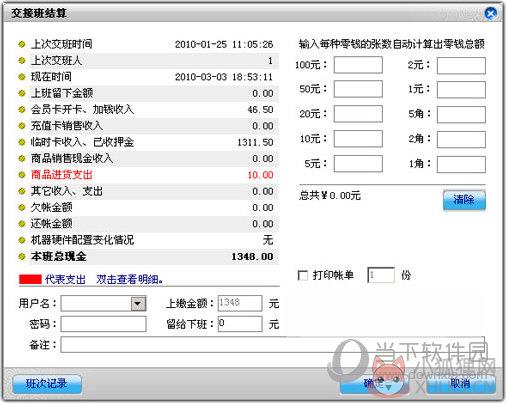Click the 双击查看明细 hint text
The width and height of the screenshot is (506, 403).
[129, 279]
